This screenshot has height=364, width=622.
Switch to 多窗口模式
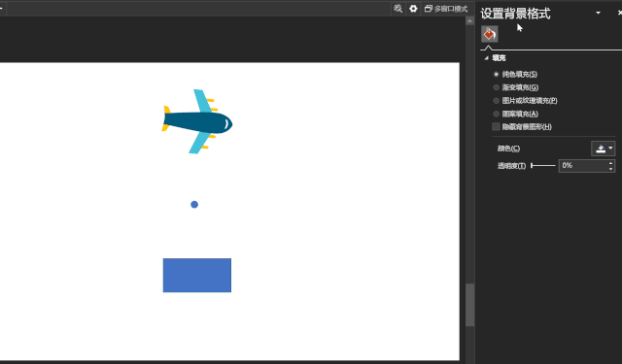446,9
